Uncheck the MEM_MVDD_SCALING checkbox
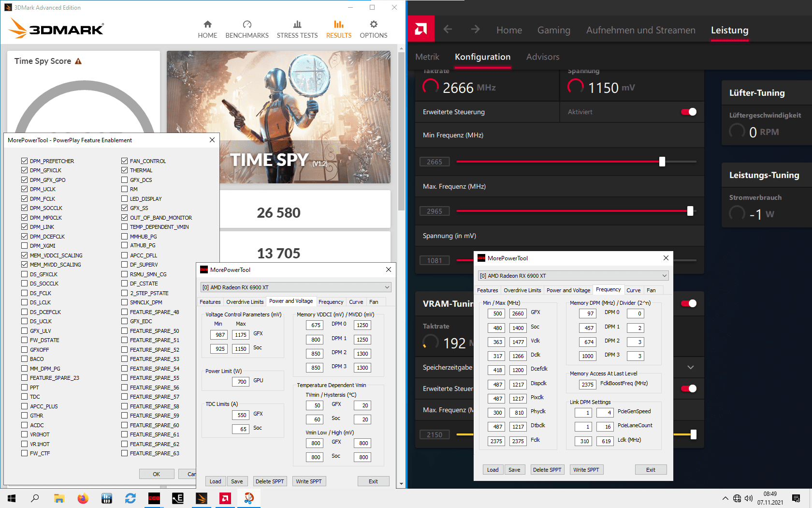Image resolution: width=812 pixels, height=508 pixels. pyautogui.click(x=24, y=265)
